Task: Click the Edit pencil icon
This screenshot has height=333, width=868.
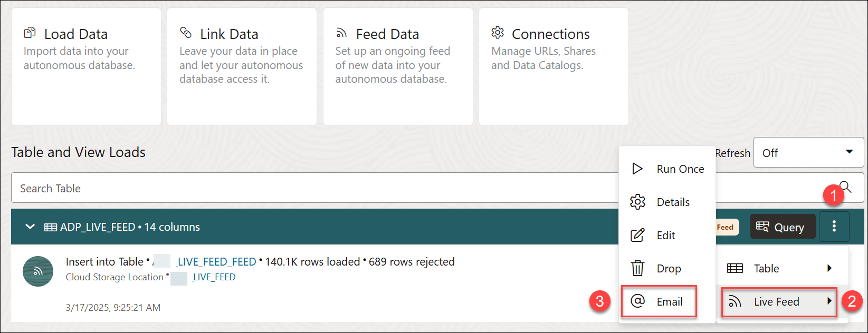Action: pyautogui.click(x=638, y=235)
